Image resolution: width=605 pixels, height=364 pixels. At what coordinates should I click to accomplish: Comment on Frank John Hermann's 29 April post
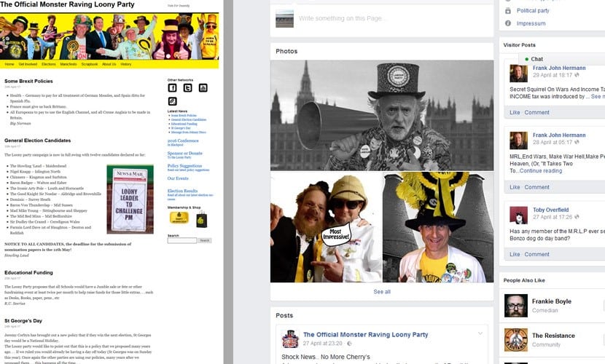point(536,112)
